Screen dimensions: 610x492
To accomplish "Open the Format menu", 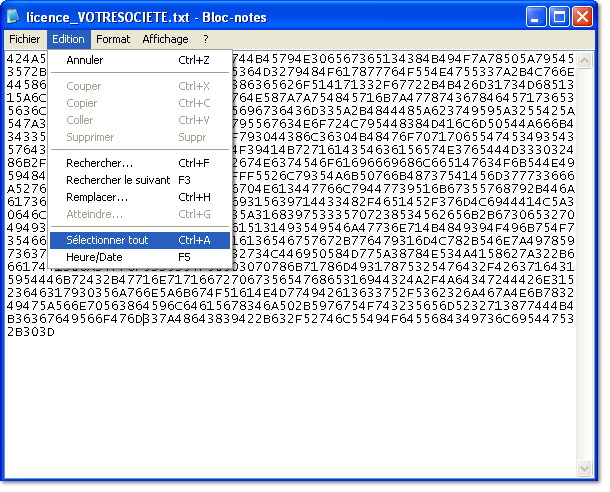I will pyautogui.click(x=113, y=39).
